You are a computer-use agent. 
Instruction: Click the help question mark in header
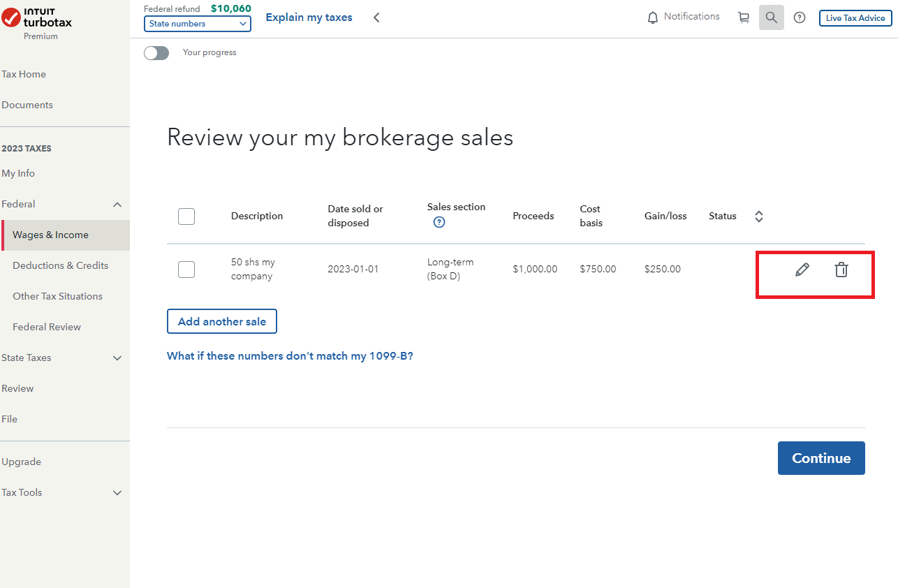(800, 17)
